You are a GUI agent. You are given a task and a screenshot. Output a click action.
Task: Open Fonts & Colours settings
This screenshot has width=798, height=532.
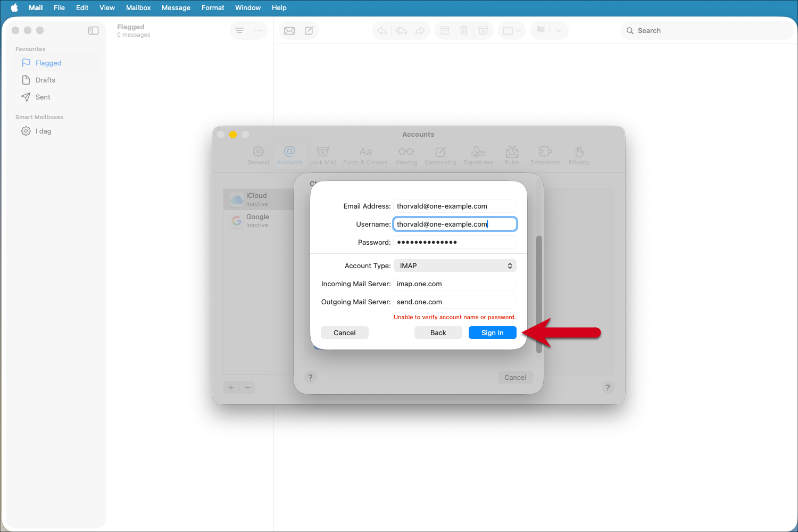click(365, 155)
